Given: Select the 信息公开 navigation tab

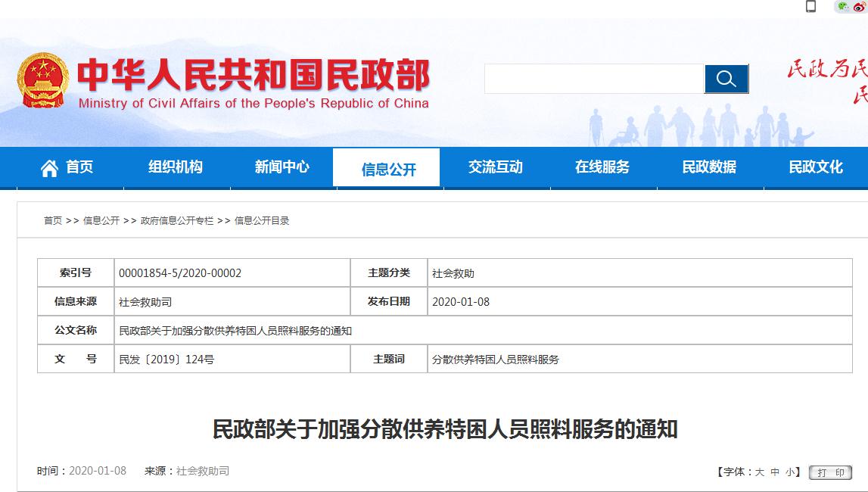Looking at the screenshot, I should click(388, 169).
